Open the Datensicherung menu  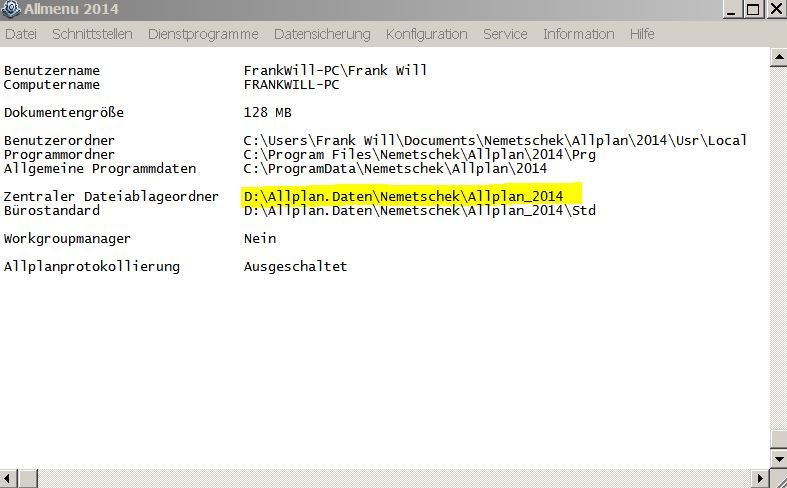click(x=322, y=34)
